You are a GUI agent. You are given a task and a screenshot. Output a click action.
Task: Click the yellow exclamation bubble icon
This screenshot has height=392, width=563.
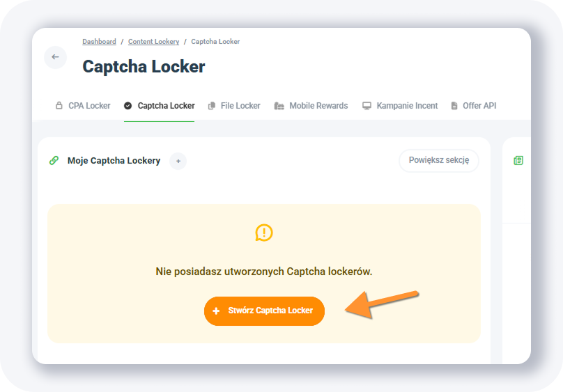tap(264, 233)
